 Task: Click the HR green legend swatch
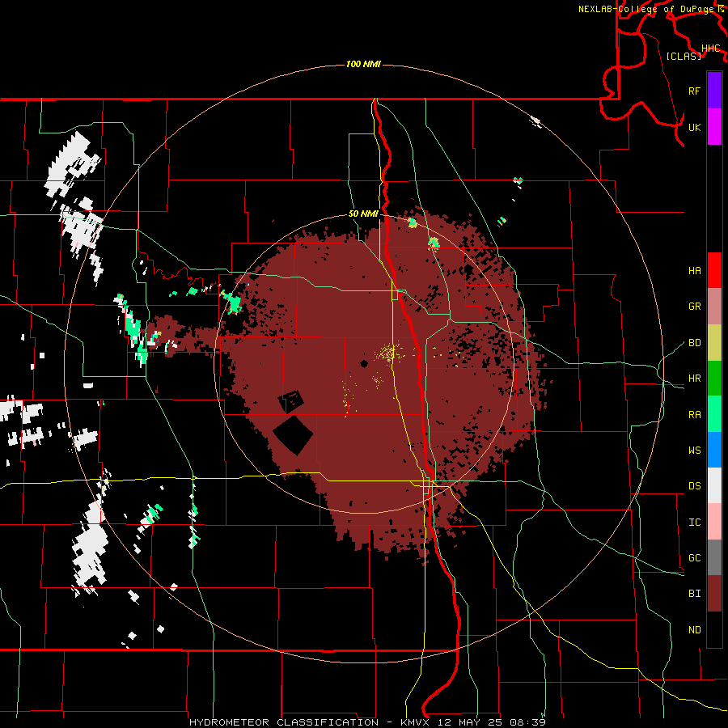click(x=714, y=379)
